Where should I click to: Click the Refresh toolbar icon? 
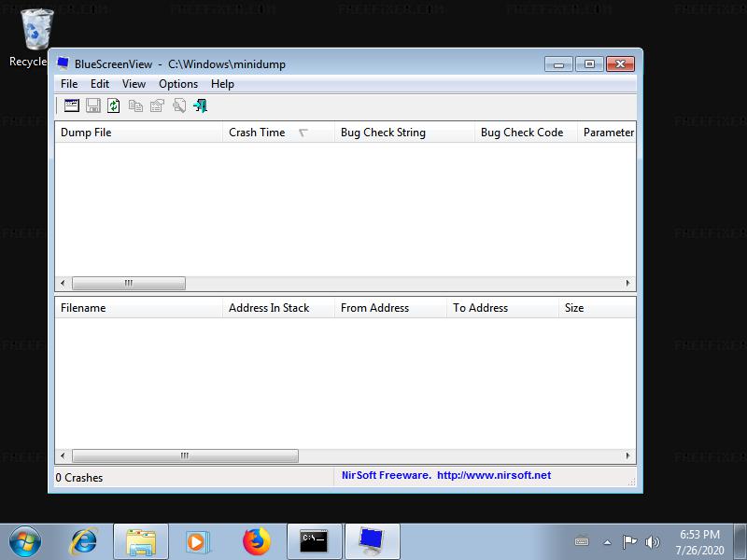tap(113, 105)
